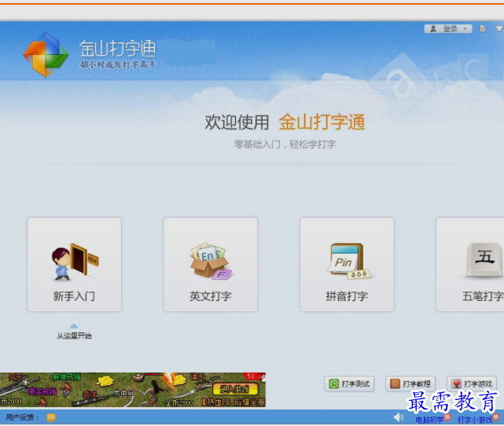Click the document icon next to login
504x426 pixels.
click(x=483, y=28)
